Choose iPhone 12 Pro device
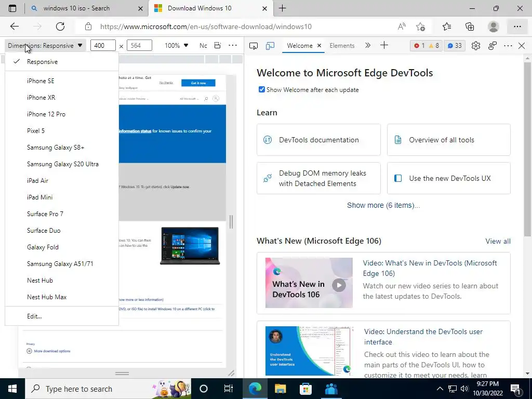The image size is (532, 399). click(x=62, y=114)
